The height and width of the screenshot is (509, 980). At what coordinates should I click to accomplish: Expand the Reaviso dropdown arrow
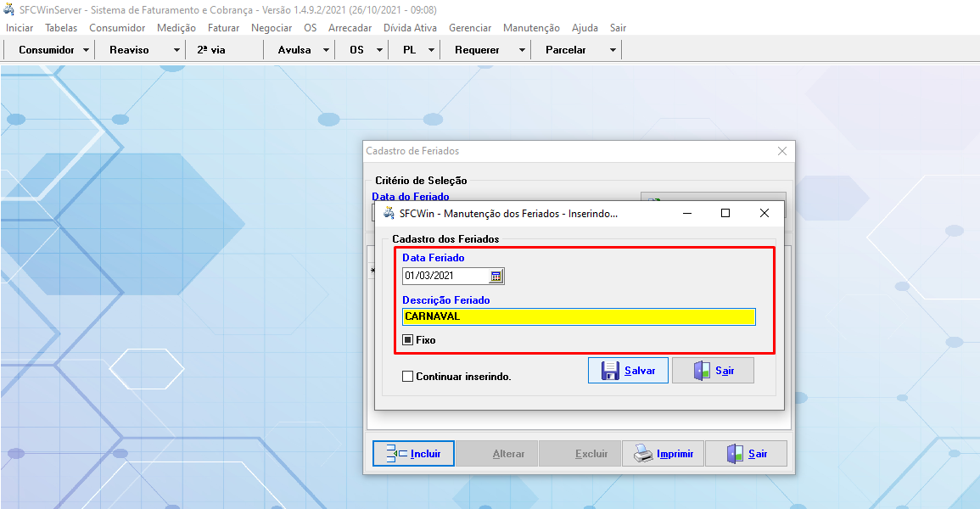176,50
